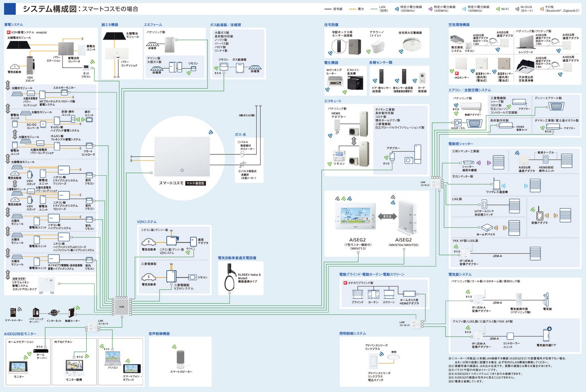Click the ELSEEV hekia S charger image
The image size is (586, 392).
click(229, 277)
